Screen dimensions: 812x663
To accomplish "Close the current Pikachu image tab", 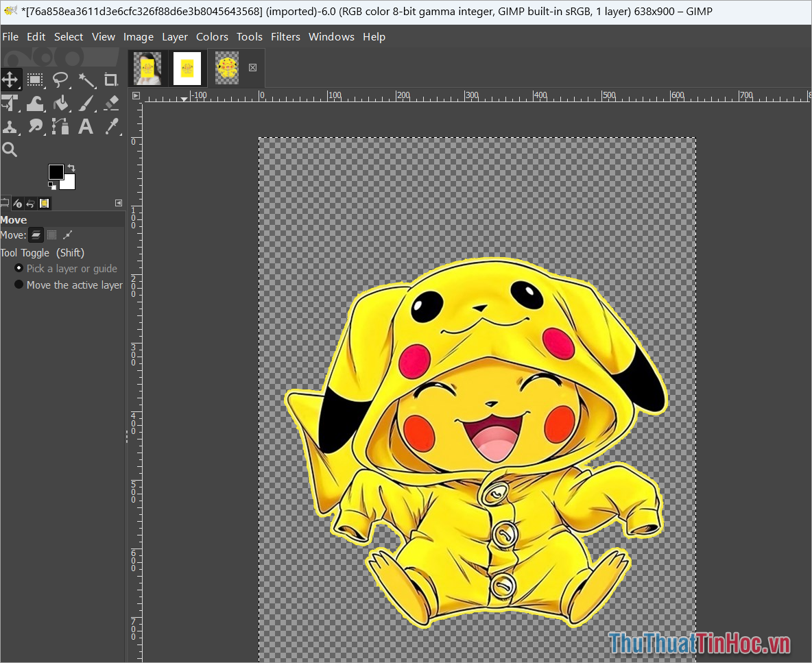I will 252,68.
